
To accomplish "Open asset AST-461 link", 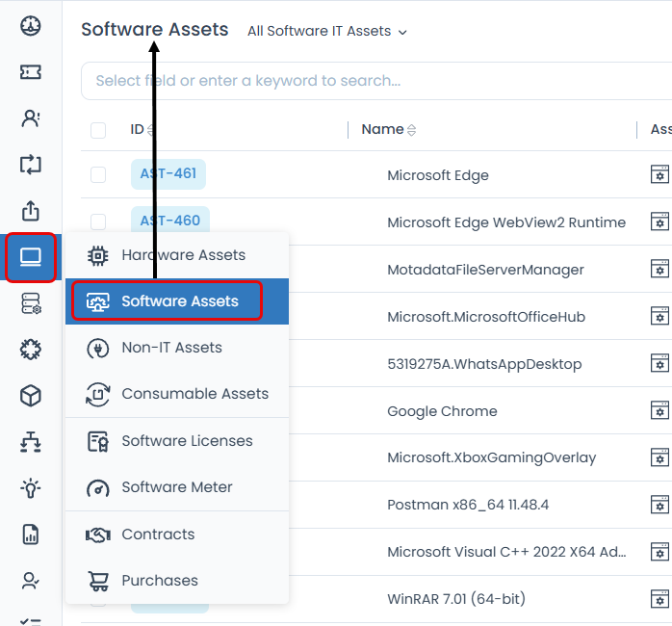I will tap(168, 174).
